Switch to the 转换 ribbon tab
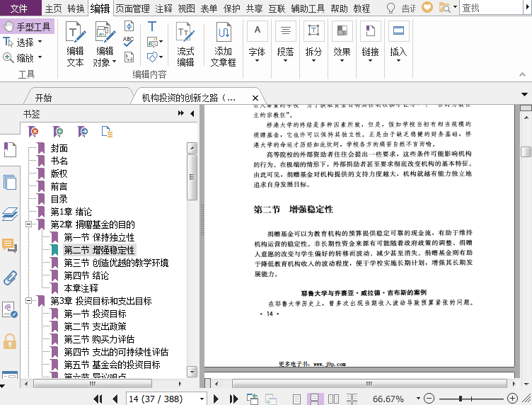532x405 pixels. [x=76, y=8]
